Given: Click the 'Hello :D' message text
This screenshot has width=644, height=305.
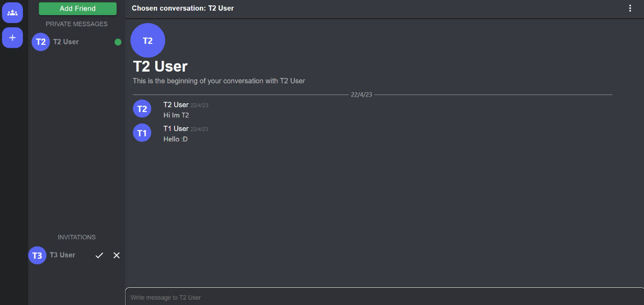Looking at the screenshot, I should point(176,139).
